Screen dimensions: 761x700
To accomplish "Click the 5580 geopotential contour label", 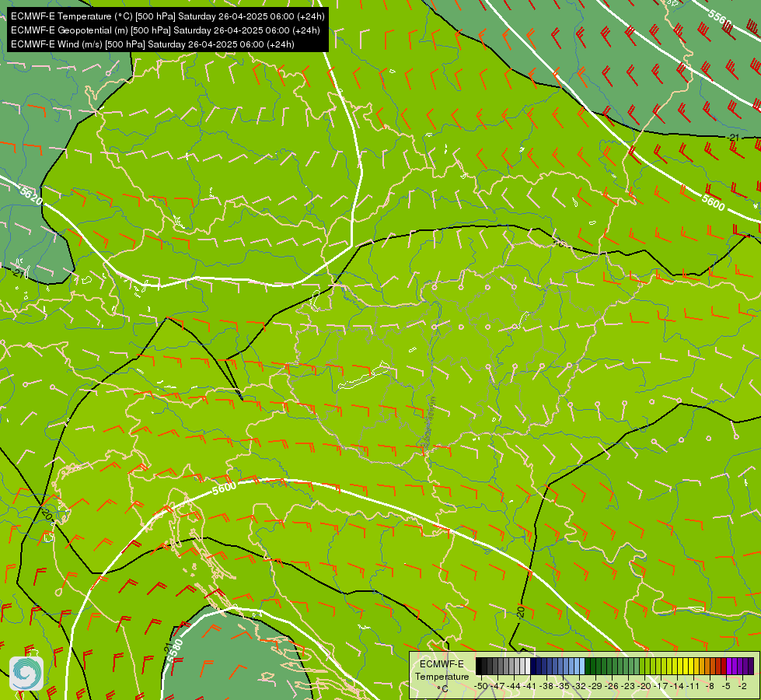I will pyautogui.click(x=176, y=651).
